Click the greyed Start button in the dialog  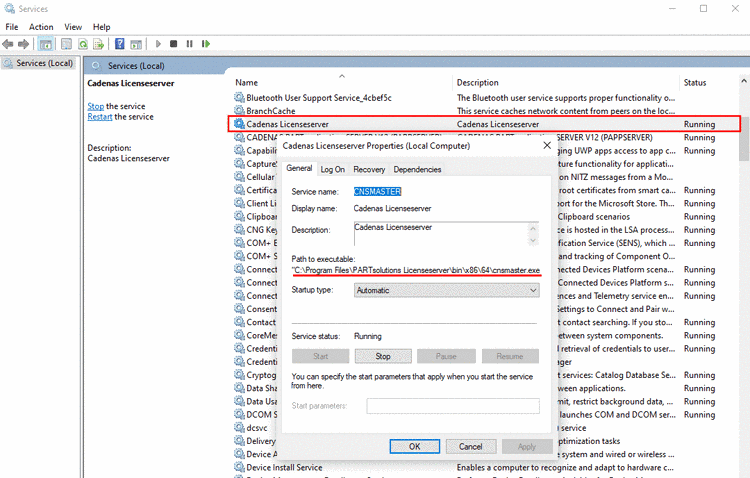(320, 356)
